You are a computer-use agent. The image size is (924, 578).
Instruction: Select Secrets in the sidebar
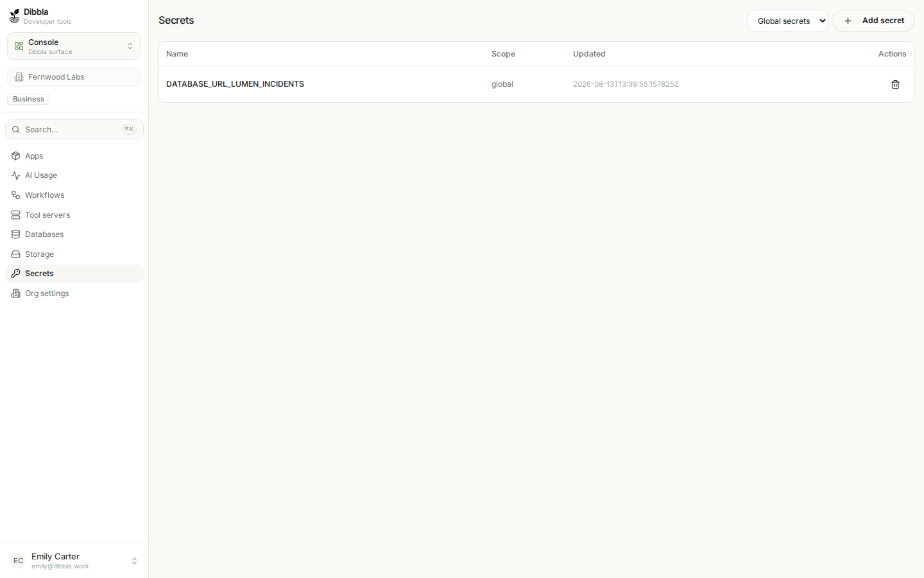point(74,274)
